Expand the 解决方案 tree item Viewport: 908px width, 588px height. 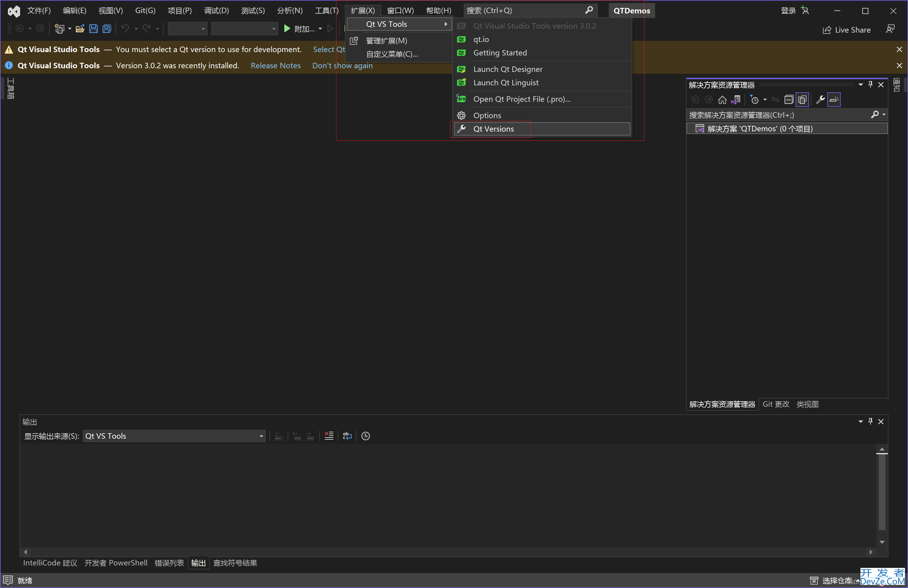[694, 128]
